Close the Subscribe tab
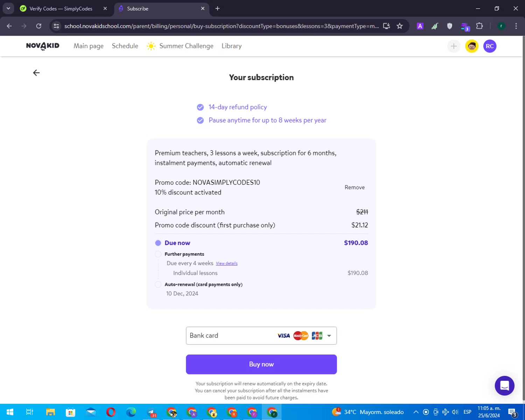Image resolution: width=525 pixels, height=420 pixels. tap(203, 8)
